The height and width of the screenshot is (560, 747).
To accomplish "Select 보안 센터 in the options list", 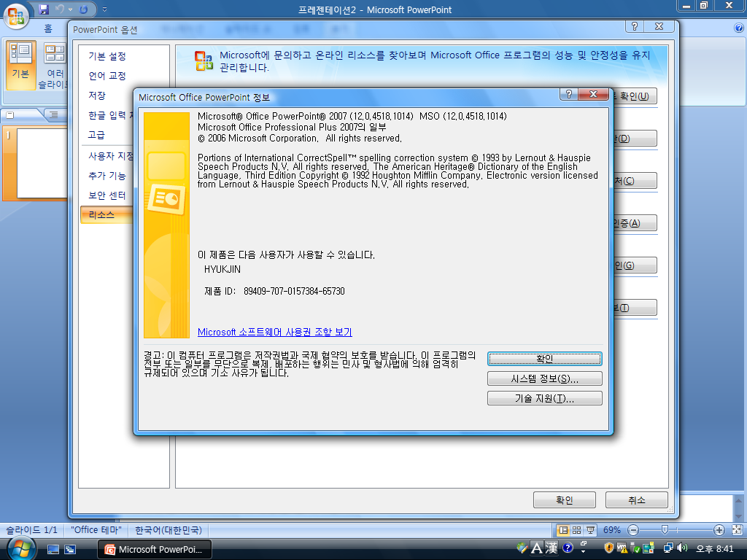I will click(x=107, y=195).
